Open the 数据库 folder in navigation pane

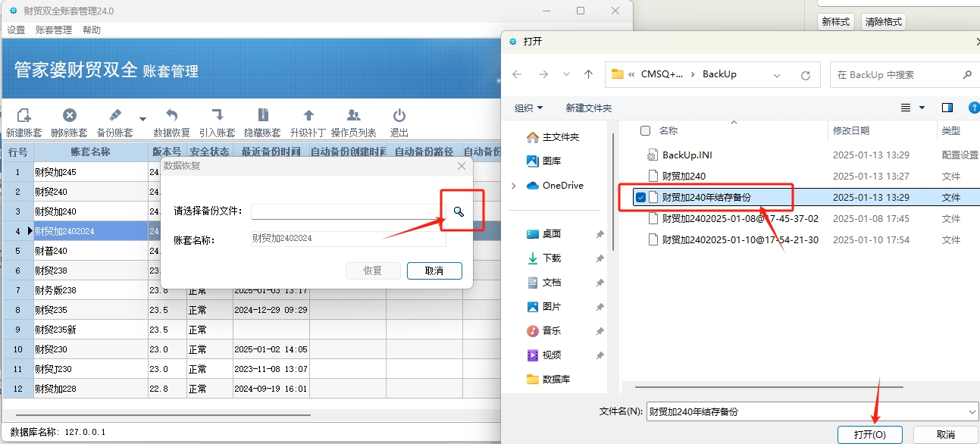click(548, 380)
